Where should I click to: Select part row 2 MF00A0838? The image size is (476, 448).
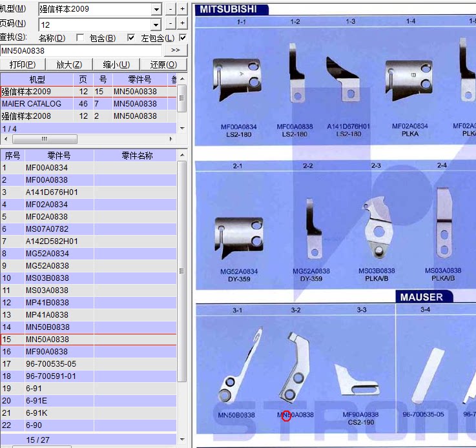click(x=88, y=180)
